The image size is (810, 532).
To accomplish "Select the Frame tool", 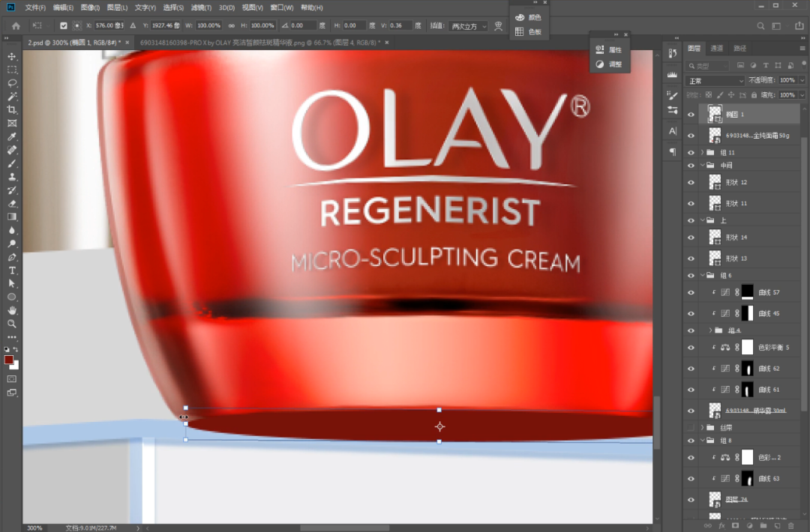I will (12, 124).
